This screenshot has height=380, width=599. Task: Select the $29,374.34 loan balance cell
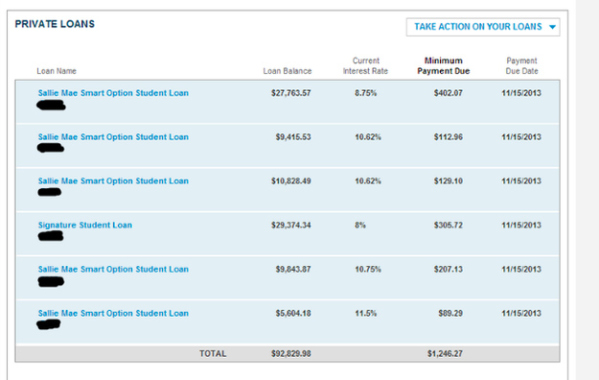point(291,225)
